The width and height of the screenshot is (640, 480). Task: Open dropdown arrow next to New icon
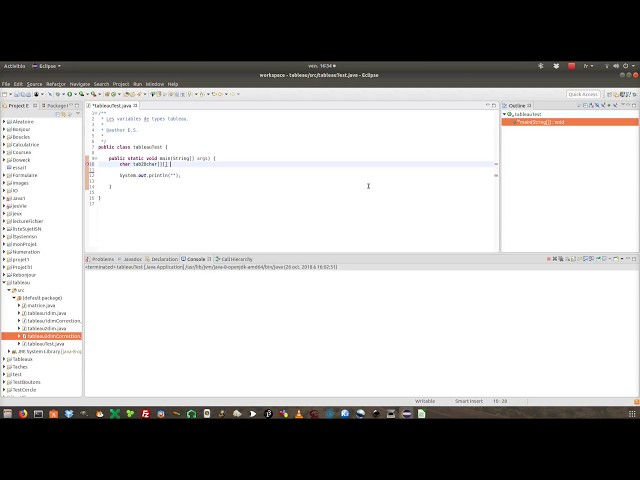point(10,94)
